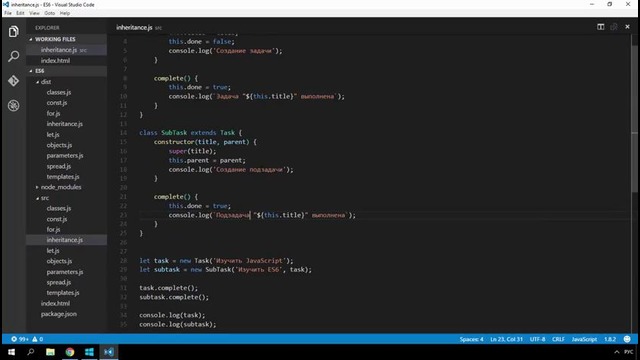Screen dimensions: 640x360
Task: Open the Goto menu
Action: click(x=49, y=13)
